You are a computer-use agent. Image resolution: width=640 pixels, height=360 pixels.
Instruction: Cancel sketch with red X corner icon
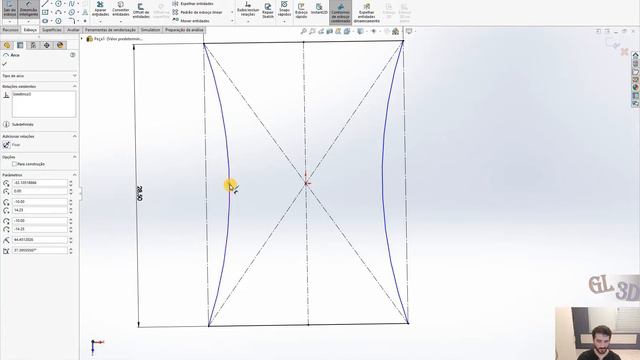(624, 52)
